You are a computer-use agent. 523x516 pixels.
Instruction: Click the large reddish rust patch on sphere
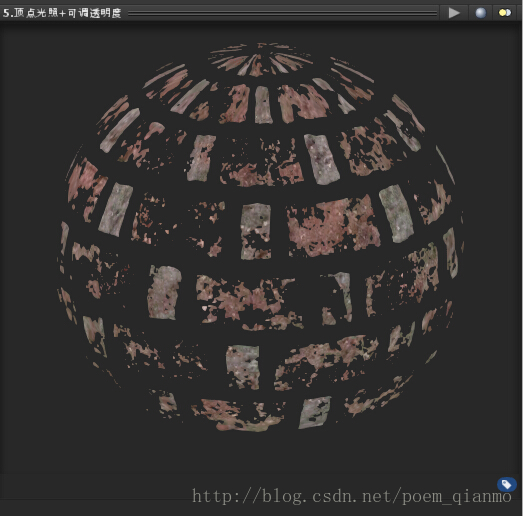point(332,227)
